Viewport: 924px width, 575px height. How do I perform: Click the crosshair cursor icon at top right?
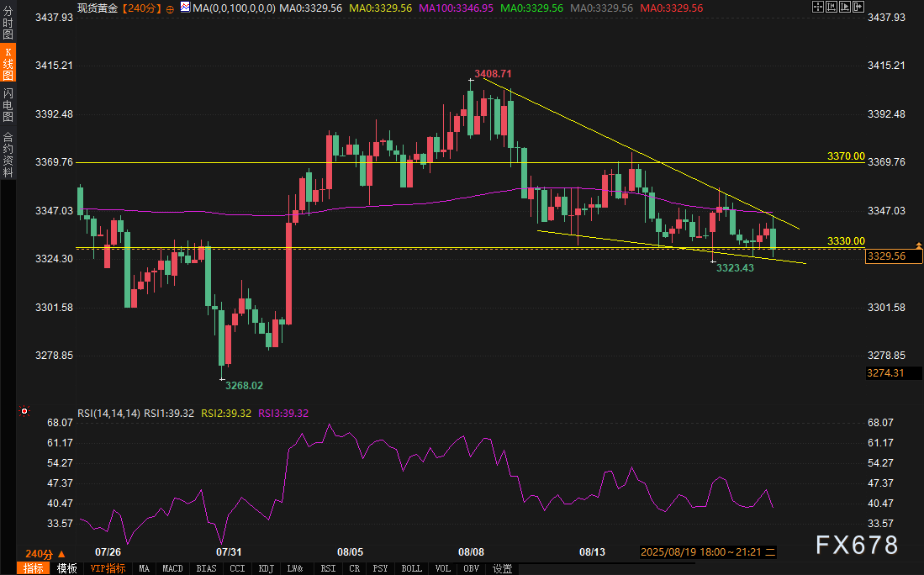click(819, 7)
